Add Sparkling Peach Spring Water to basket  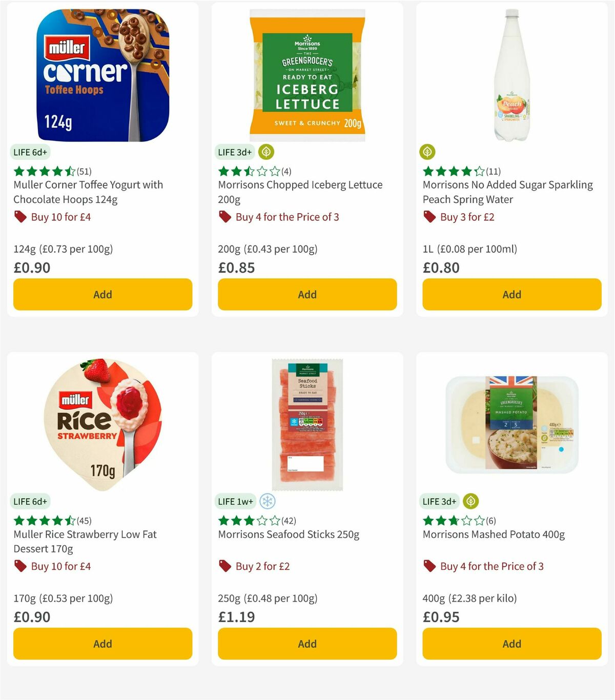(x=511, y=294)
